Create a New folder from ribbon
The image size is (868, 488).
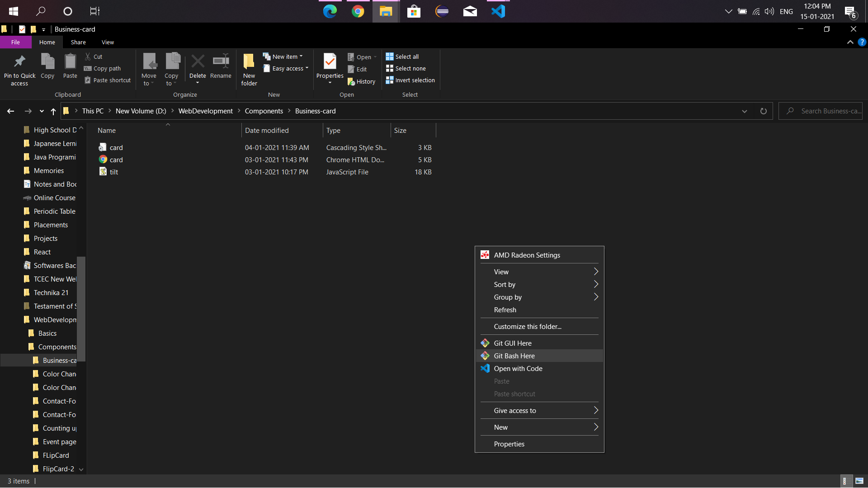249,69
